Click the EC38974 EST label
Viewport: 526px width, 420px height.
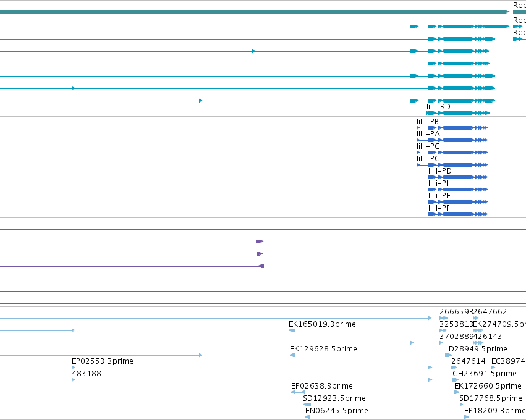(x=509, y=361)
